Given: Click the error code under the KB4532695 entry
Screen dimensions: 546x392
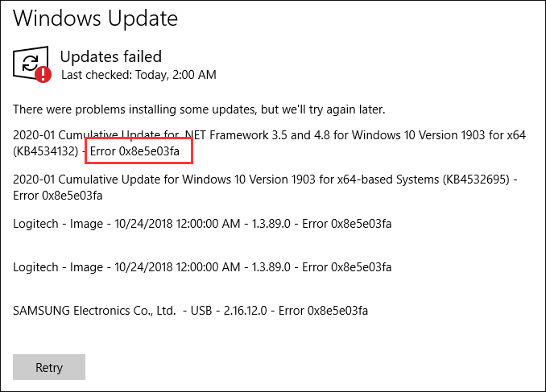Looking at the screenshot, I should [x=58, y=196].
